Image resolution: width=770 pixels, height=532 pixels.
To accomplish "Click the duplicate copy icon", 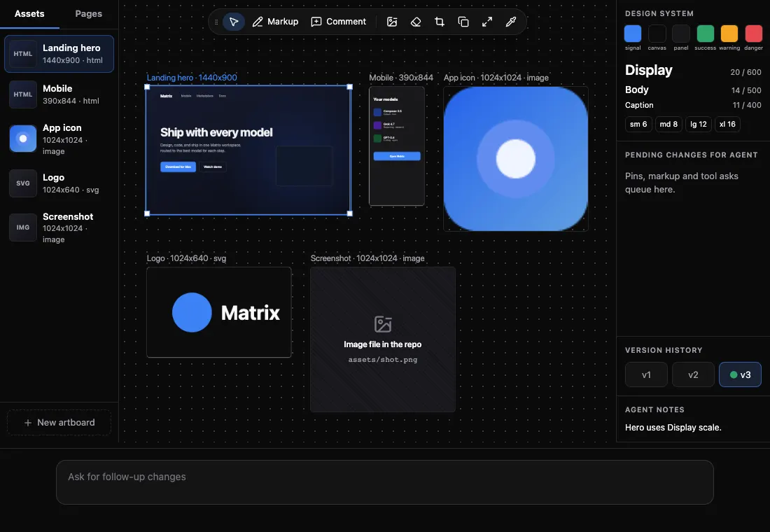I will point(463,22).
